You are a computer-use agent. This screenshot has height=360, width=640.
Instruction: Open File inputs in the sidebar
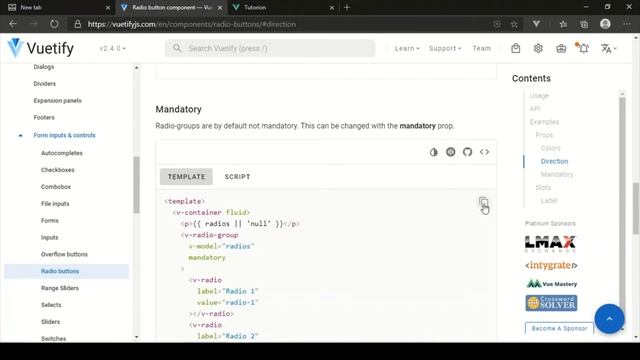click(x=55, y=204)
